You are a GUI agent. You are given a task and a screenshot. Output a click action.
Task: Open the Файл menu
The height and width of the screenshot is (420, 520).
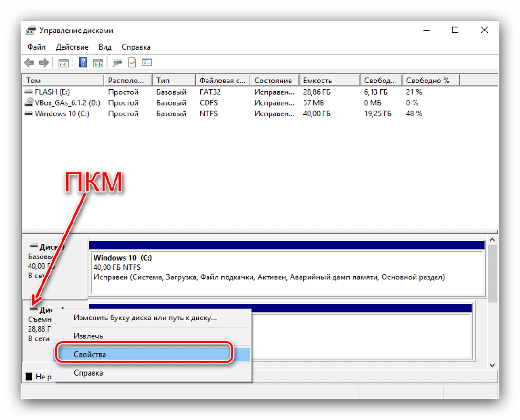(x=36, y=47)
